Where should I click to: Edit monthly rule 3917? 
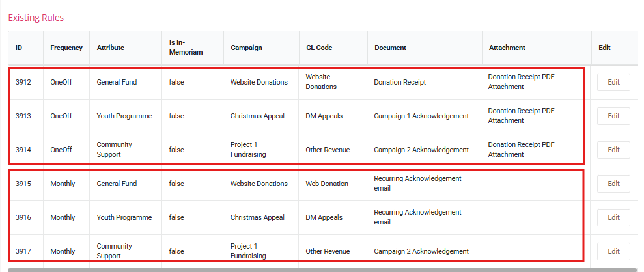pos(613,251)
